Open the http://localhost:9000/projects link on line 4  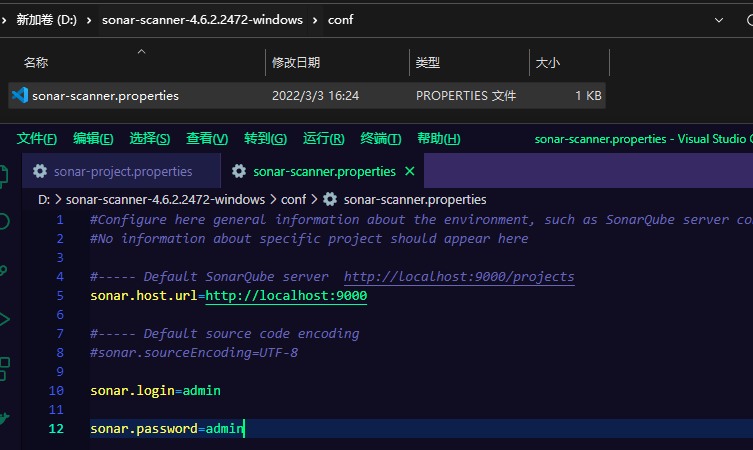tap(459, 277)
